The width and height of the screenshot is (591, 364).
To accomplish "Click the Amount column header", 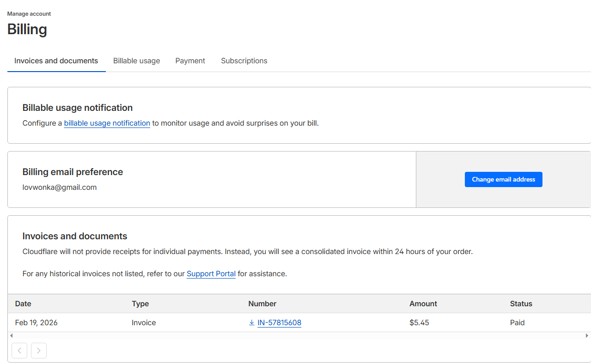I will [x=423, y=304].
